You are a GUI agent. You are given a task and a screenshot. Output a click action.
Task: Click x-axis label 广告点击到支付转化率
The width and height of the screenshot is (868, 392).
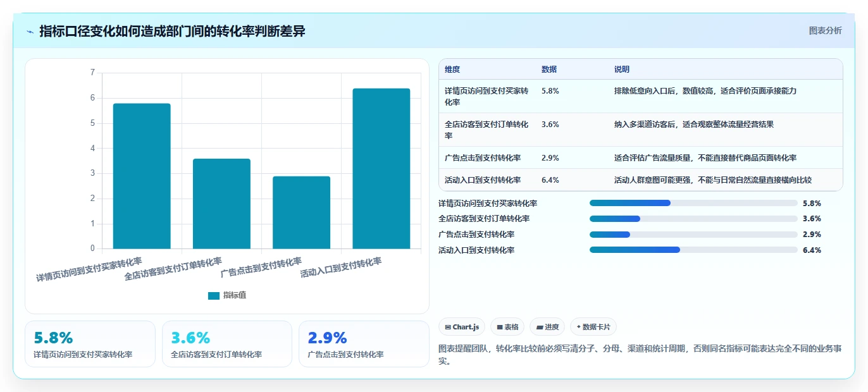coord(261,267)
